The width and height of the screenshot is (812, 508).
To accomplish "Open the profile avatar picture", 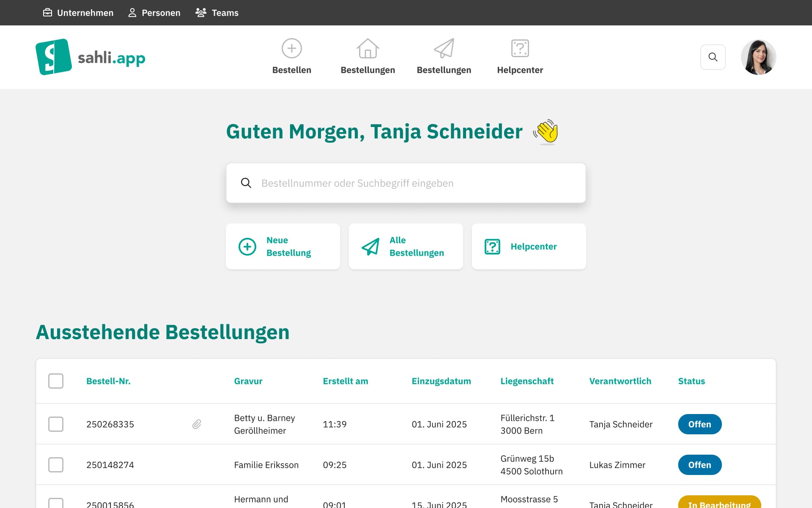I will point(759,57).
